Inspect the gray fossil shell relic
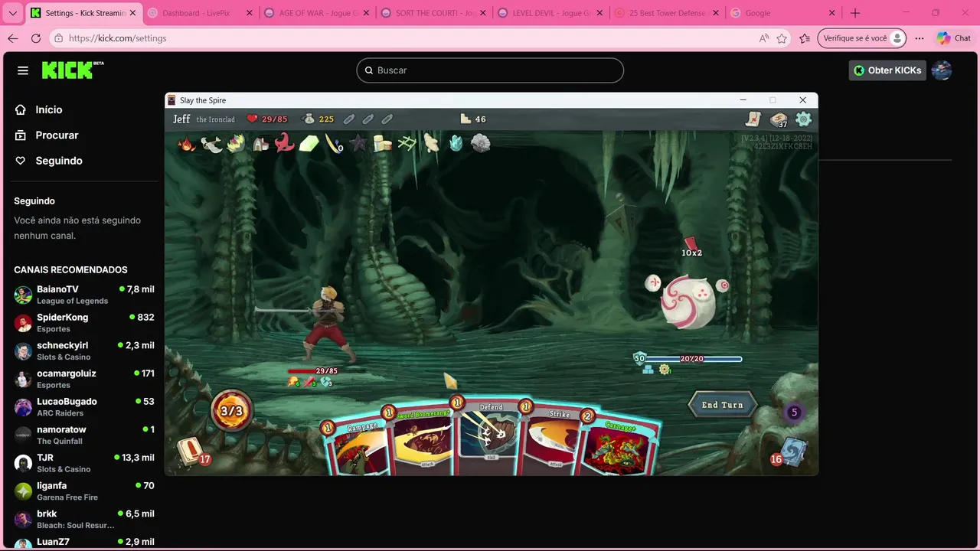The height and width of the screenshot is (551, 980). 481,143
